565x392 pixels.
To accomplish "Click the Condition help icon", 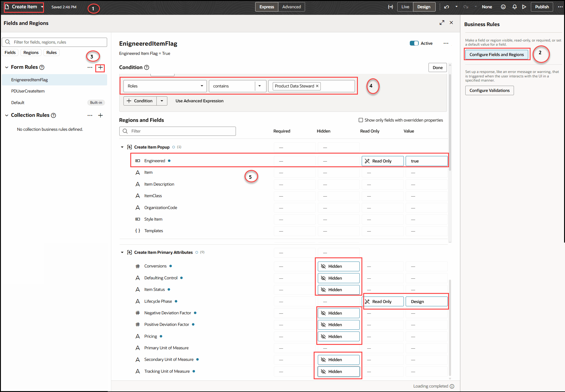I will click(147, 67).
